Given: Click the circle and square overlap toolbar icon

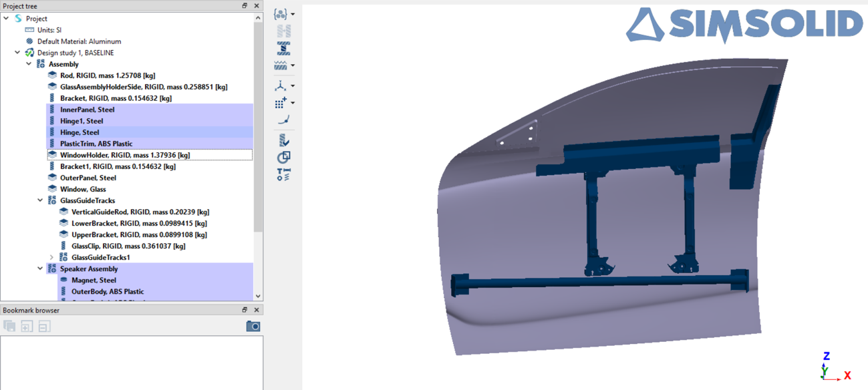Looking at the screenshot, I should 283,158.
